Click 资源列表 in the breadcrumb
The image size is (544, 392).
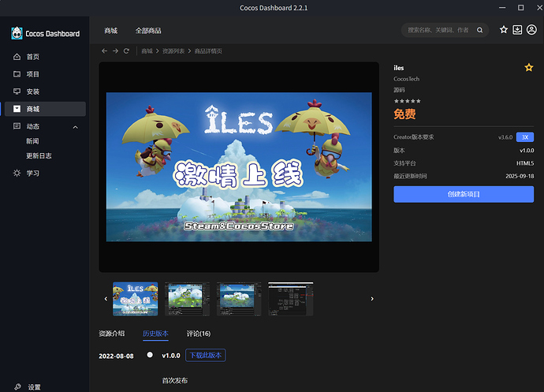(173, 51)
